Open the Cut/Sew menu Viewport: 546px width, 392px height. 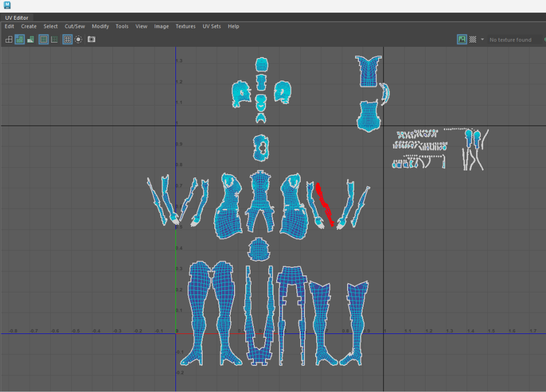point(75,26)
